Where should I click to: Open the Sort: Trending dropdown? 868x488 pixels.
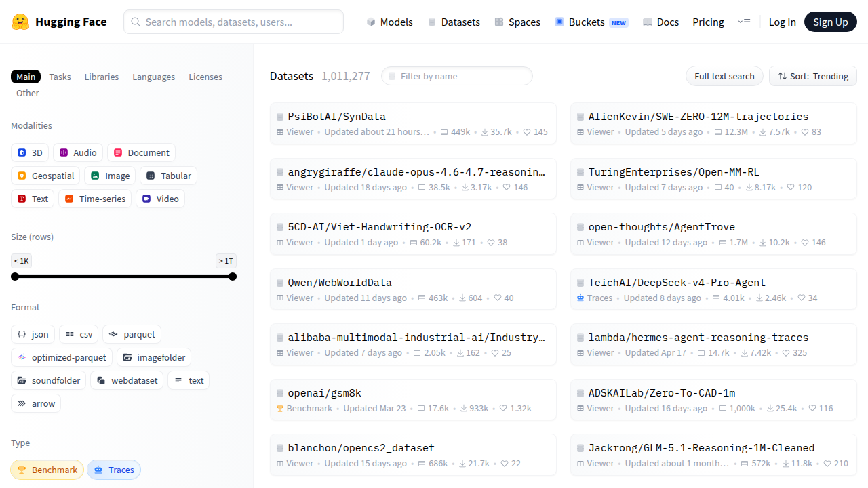813,76
